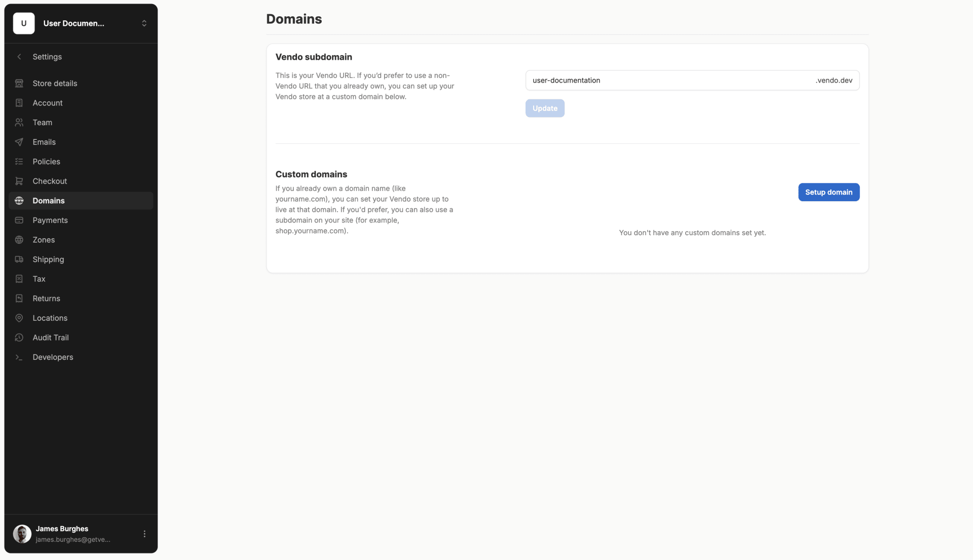Click James Burghes profile photo
This screenshot has height=560, width=973.
22,534
